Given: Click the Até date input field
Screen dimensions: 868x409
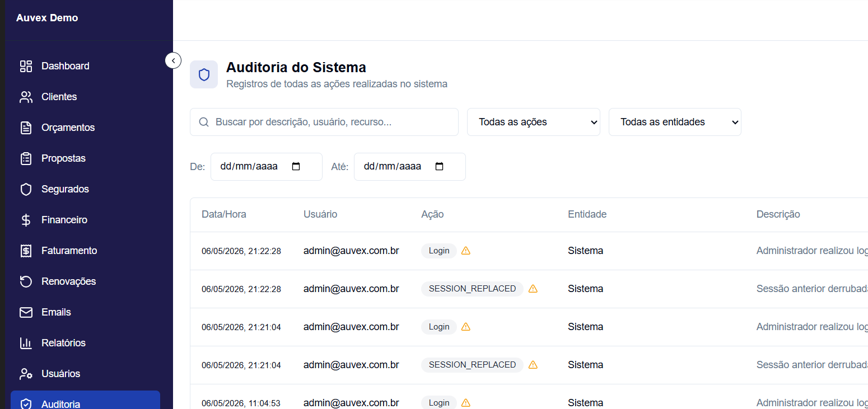Looking at the screenshot, I should 410,167.
